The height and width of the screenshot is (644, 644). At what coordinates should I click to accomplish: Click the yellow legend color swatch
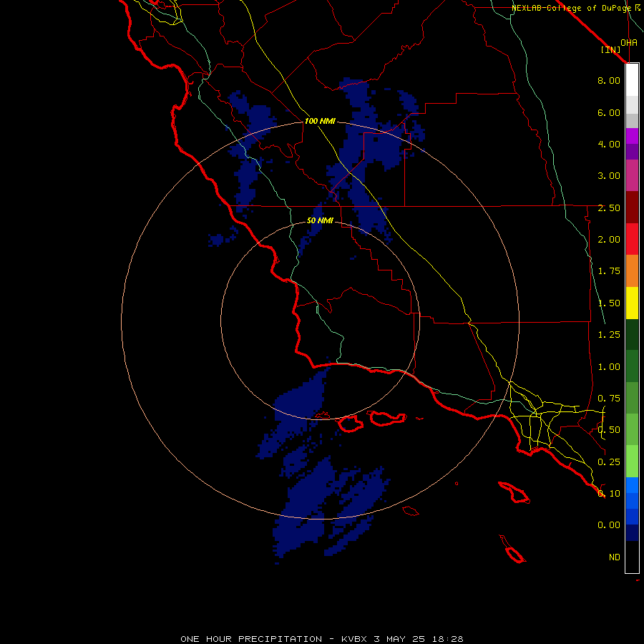(x=632, y=303)
